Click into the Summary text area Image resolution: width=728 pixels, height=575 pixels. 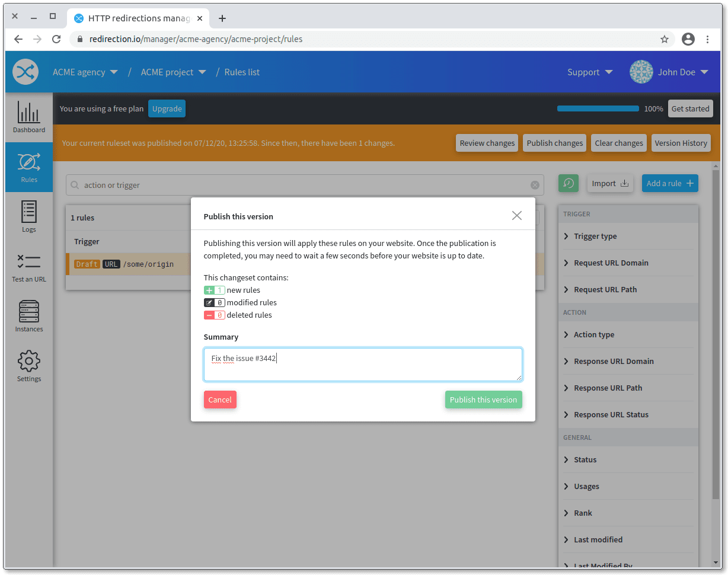362,365
